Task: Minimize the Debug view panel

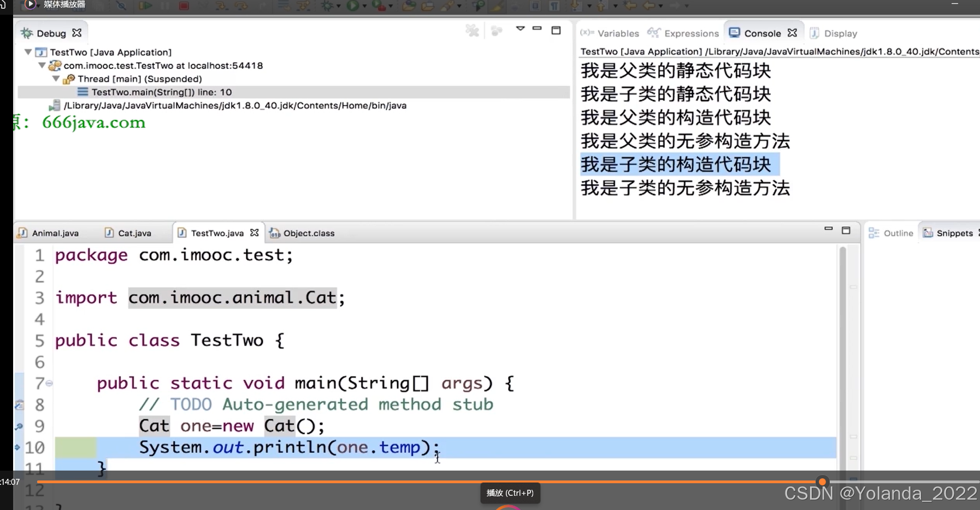Action: click(537, 28)
